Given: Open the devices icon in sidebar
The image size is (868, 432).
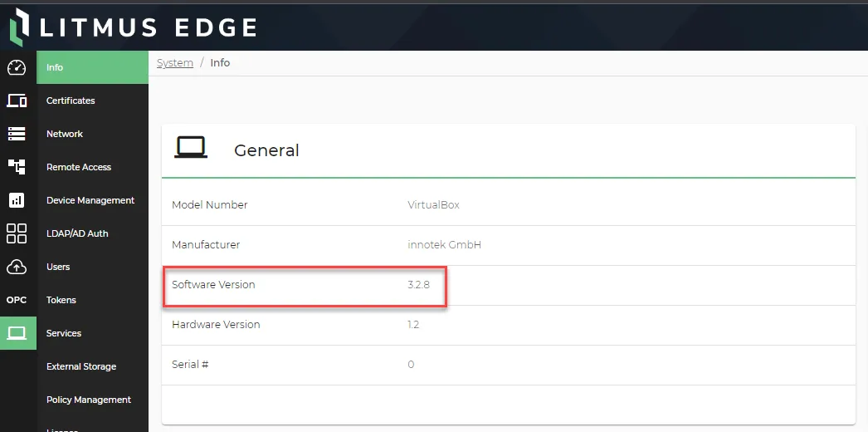Looking at the screenshot, I should pos(17,101).
